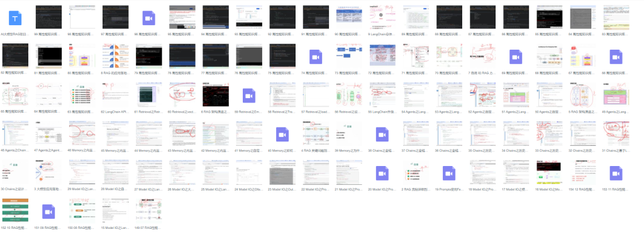Open the blue text document icon
Image resolution: width=644 pixels, height=244 pixels.
pyautogui.click(x=15, y=18)
